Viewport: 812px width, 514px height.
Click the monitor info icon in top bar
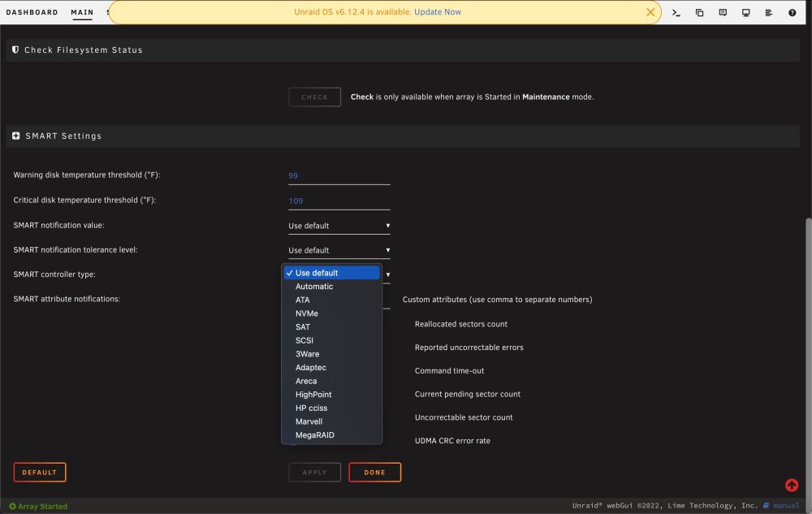tap(745, 12)
